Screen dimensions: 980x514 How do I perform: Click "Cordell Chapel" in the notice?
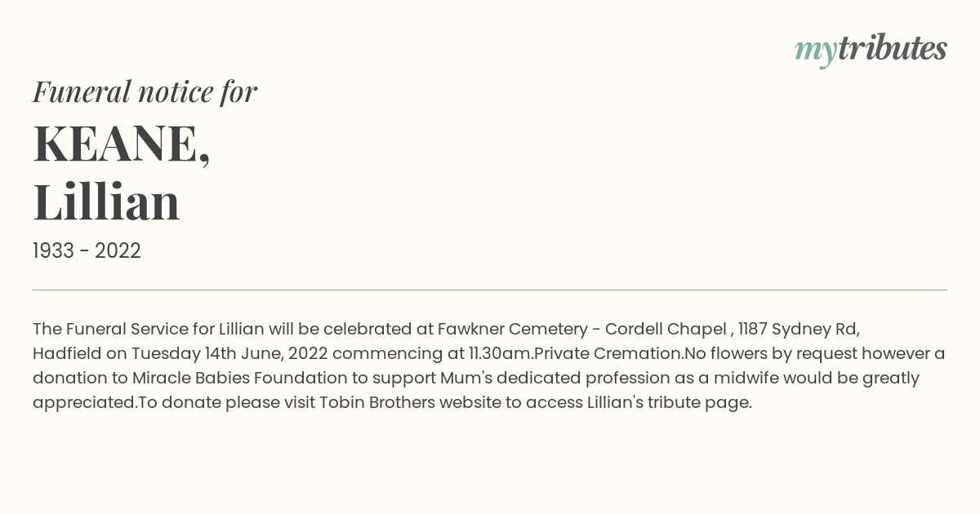click(666, 329)
